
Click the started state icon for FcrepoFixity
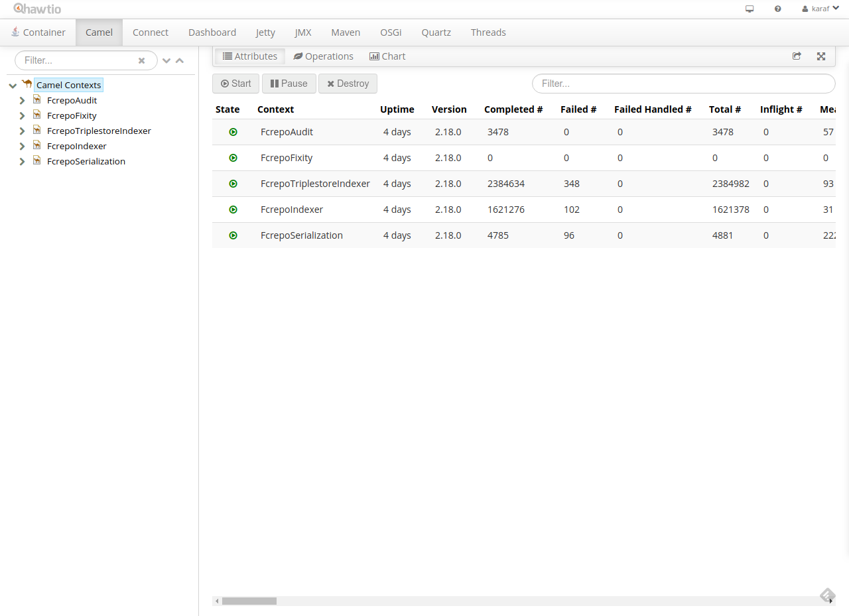pos(233,158)
